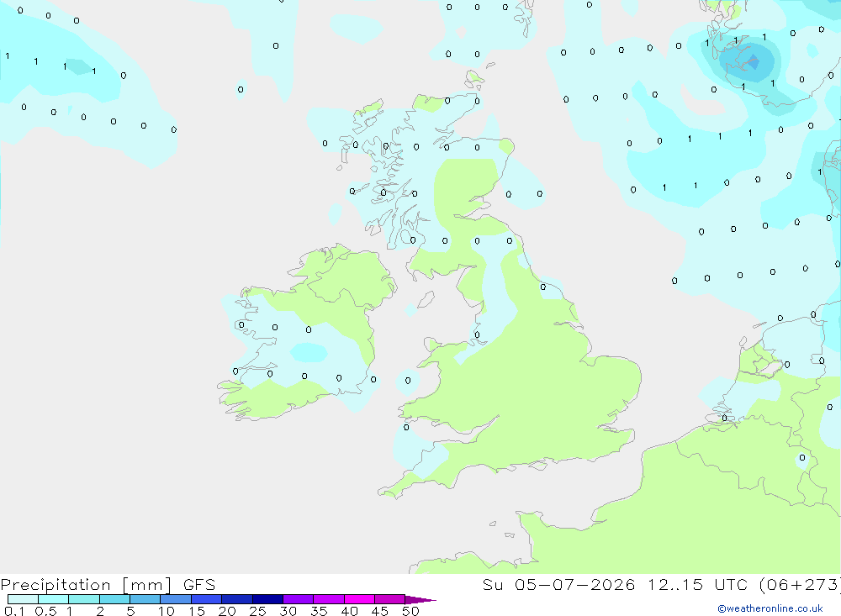Click the '(06+273)' forecast run text
Screen dimensions: 841x616
pyautogui.click(x=800, y=584)
